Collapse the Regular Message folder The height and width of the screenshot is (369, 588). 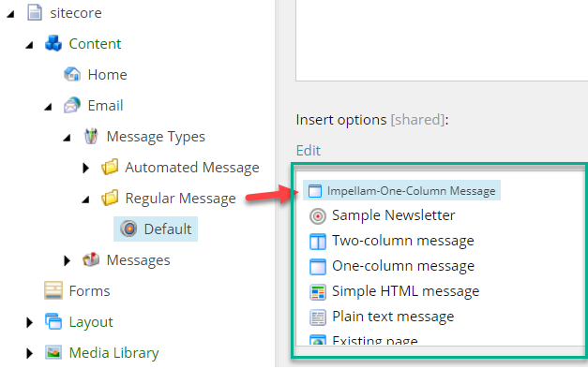click(85, 199)
